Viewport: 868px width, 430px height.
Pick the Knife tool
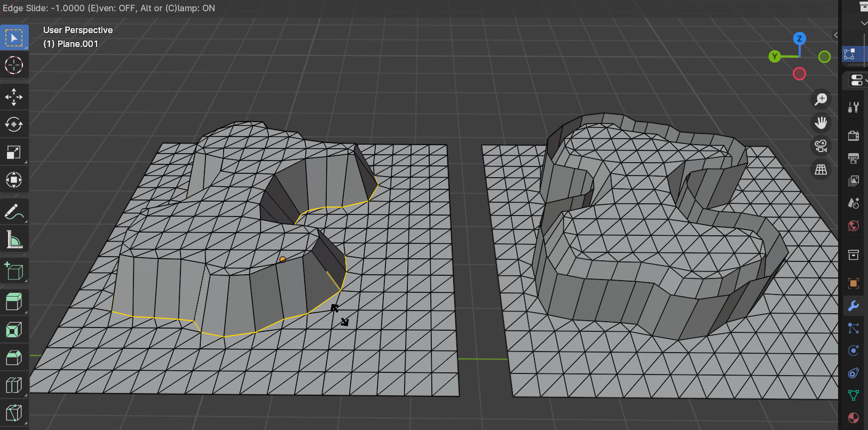[x=14, y=413]
